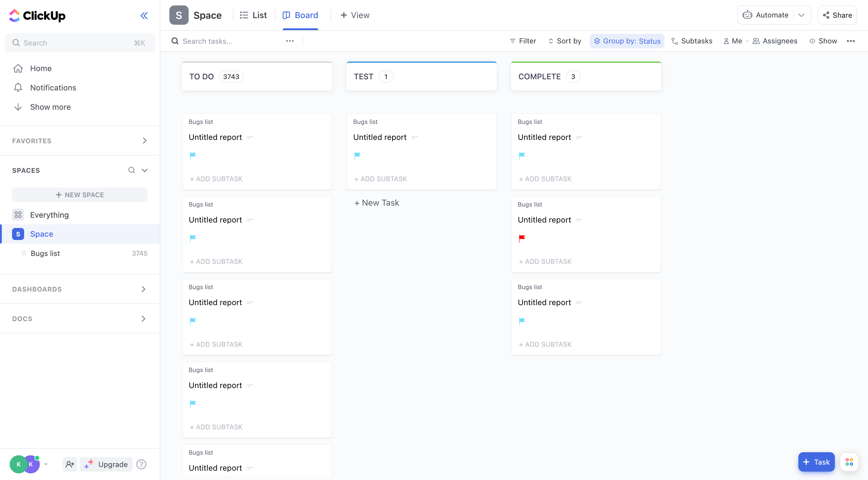Click the invite people icon
This screenshot has width=868, height=480.
click(70, 464)
